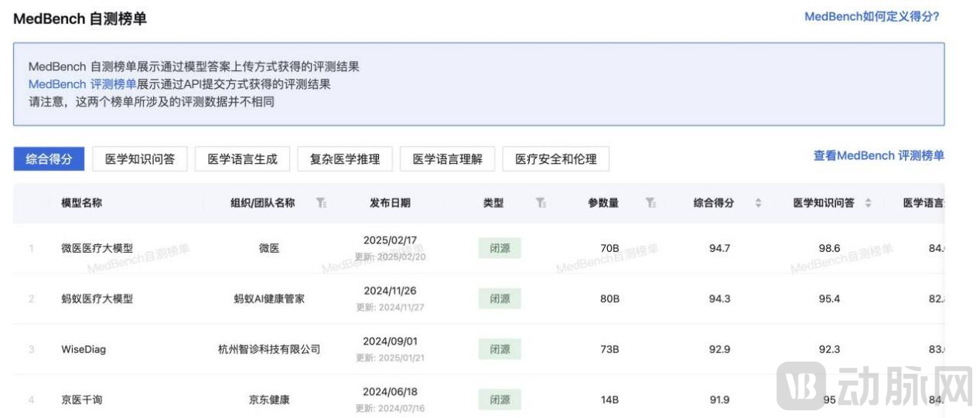Open the 医疗安全和伦理 tab
980x418 pixels.
click(x=555, y=159)
